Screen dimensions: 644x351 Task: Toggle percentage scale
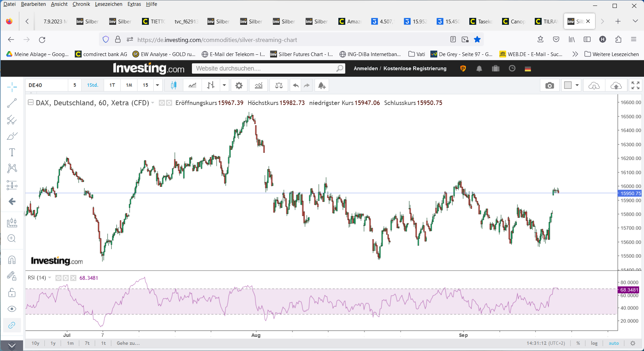pos(578,343)
